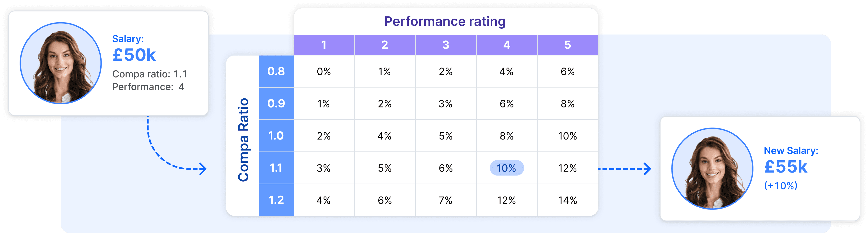Select performance rating column header 1
This screenshot has height=233, width=868.
pos(324,45)
